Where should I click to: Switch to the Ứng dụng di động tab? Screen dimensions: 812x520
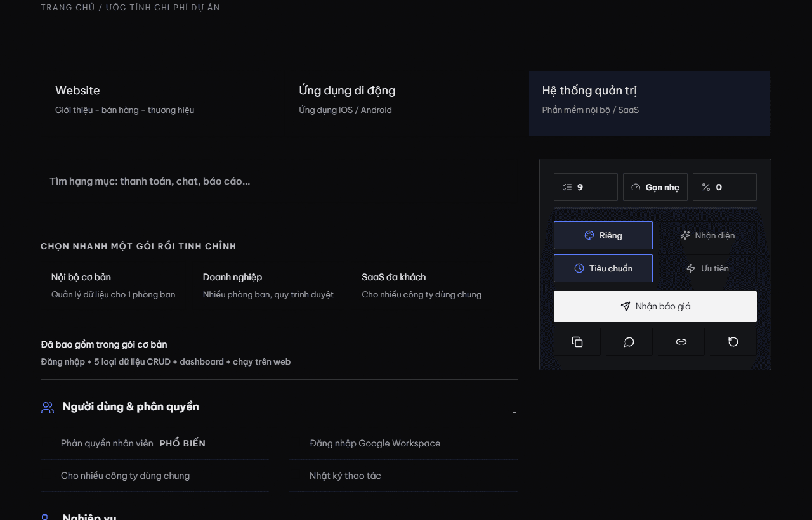pyautogui.click(x=406, y=103)
